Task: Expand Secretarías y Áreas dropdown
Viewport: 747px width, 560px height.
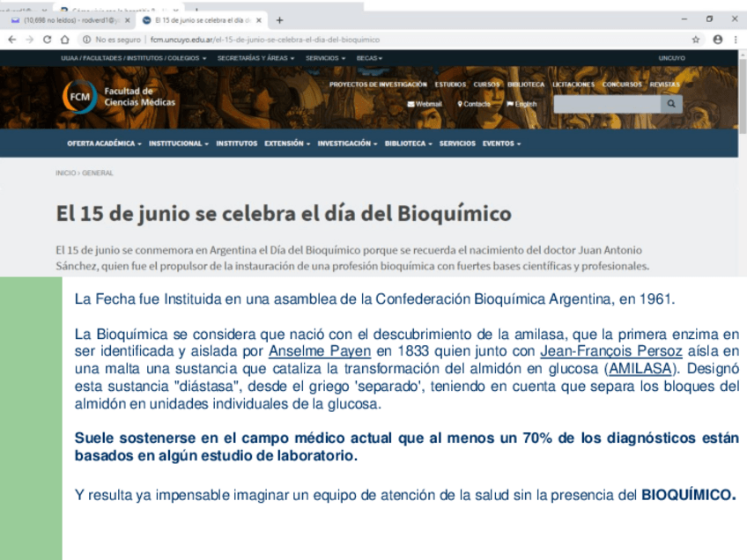Action: [x=255, y=58]
